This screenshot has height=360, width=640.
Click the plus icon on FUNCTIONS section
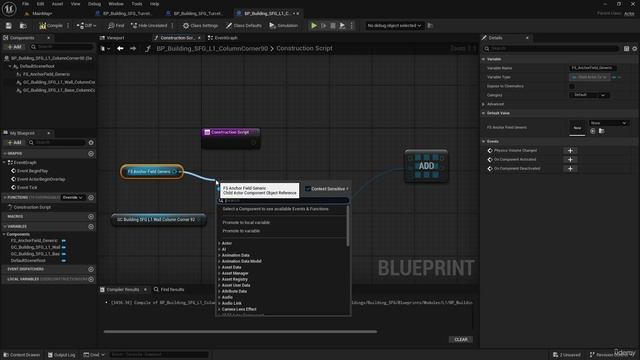pos(91,198)
